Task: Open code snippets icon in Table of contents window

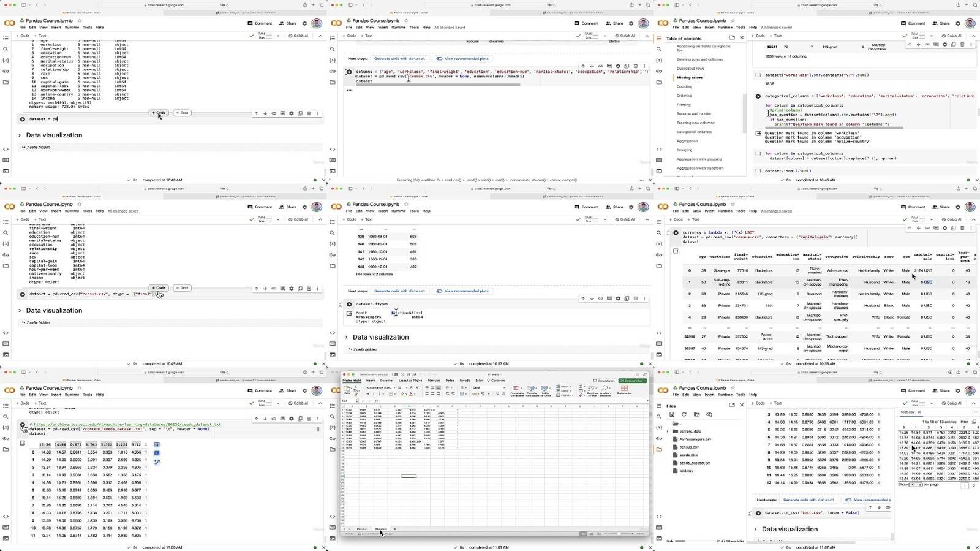Action: (x=659, y=149)
